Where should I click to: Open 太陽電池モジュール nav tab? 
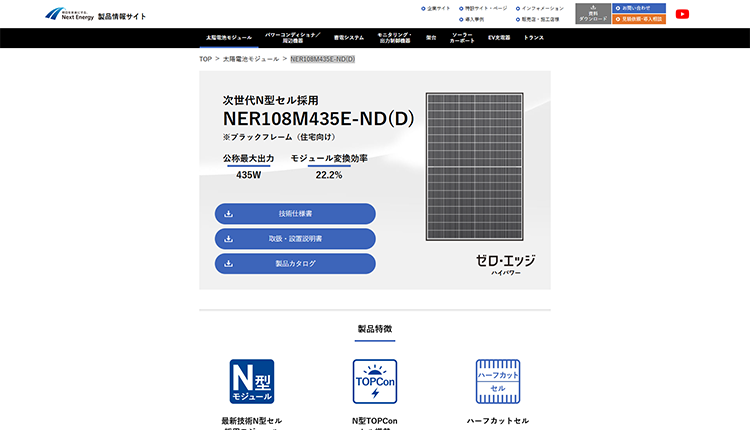(229, 38)
